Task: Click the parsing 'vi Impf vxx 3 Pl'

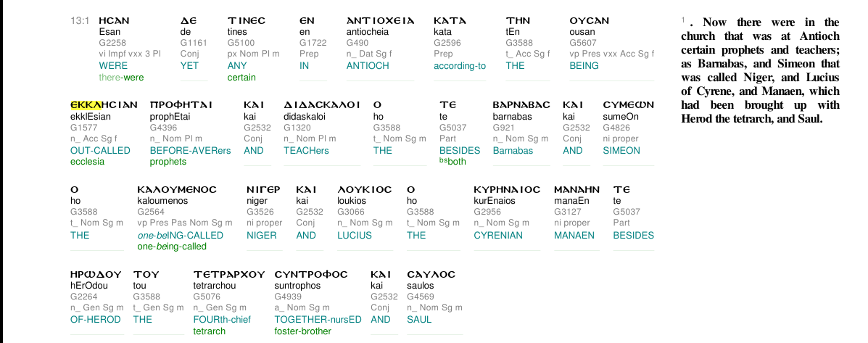Action: 130,54
